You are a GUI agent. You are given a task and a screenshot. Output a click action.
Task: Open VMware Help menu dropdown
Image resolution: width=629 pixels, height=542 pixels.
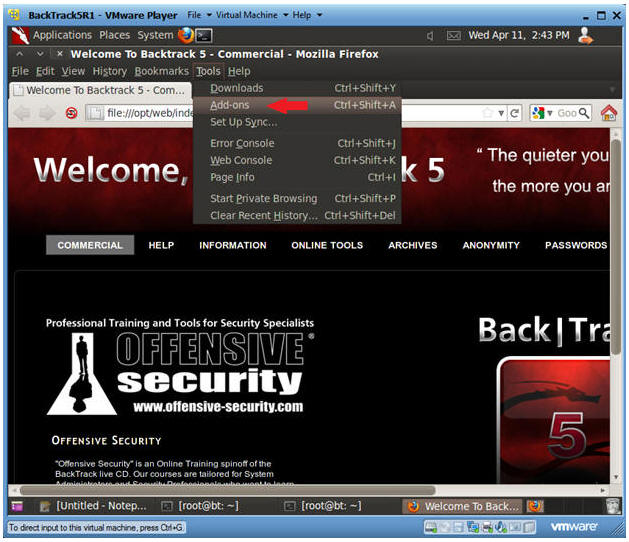[307, 15]
